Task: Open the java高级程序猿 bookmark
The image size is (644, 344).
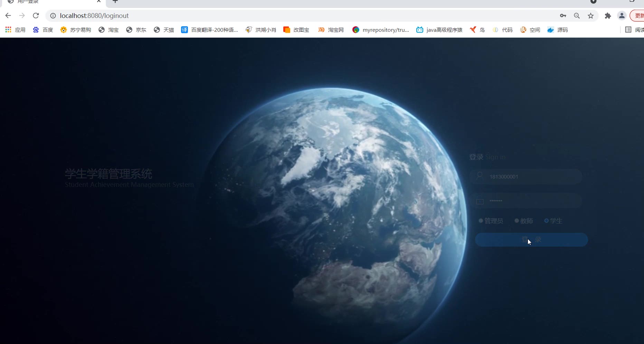Action: (x=439, y=30)
